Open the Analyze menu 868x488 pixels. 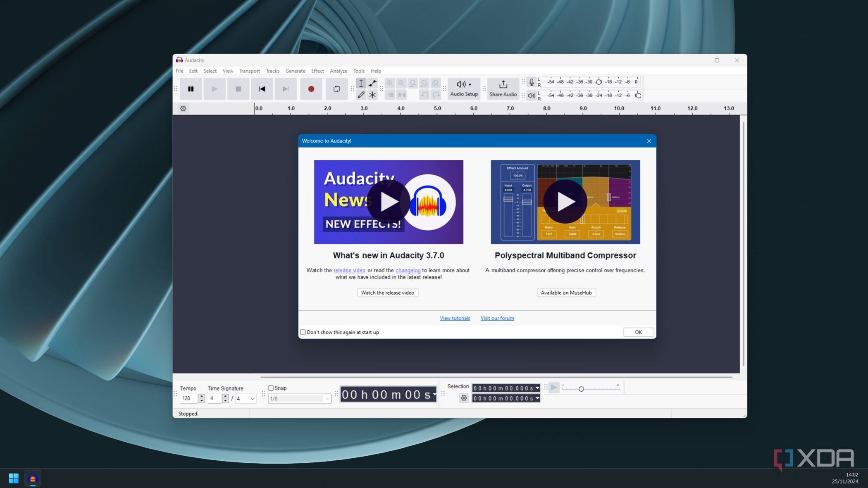tap(339, 71)
